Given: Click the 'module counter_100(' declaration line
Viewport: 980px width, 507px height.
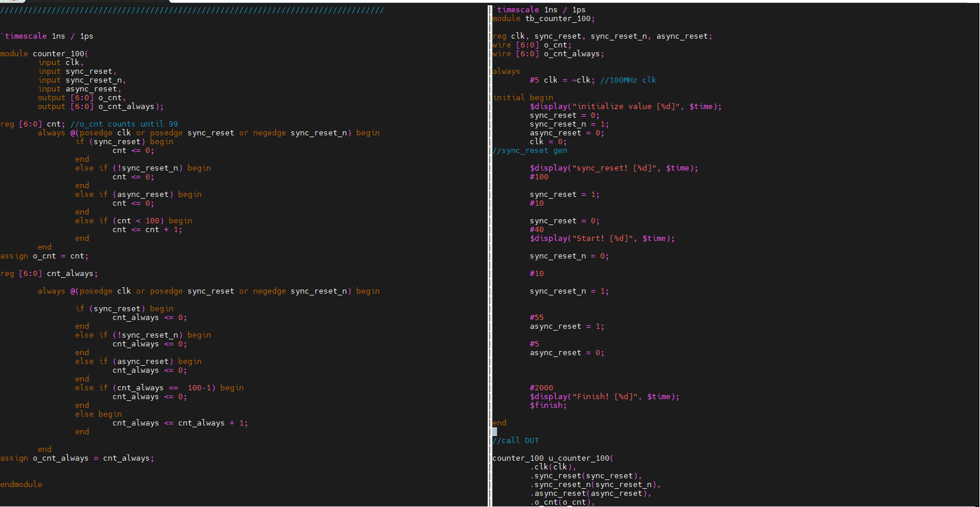Looking at the screenshot, I should pos(45,54).
